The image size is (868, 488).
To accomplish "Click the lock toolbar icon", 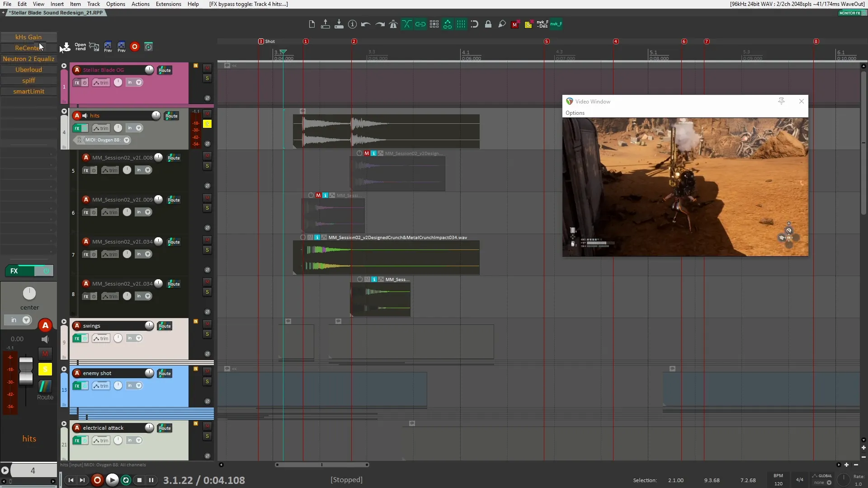I will [488, 24].
